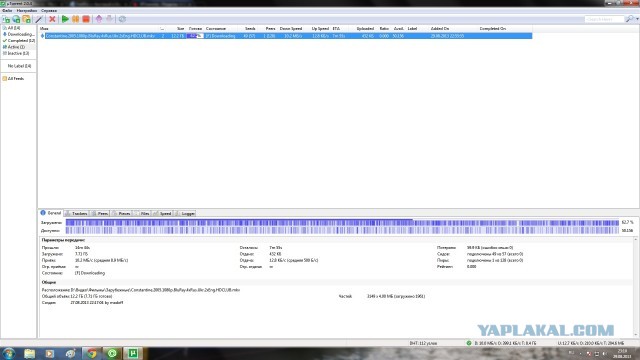Open the media player taskbar icon
Viewport: 640px width, 360px height.
point(50,353)
